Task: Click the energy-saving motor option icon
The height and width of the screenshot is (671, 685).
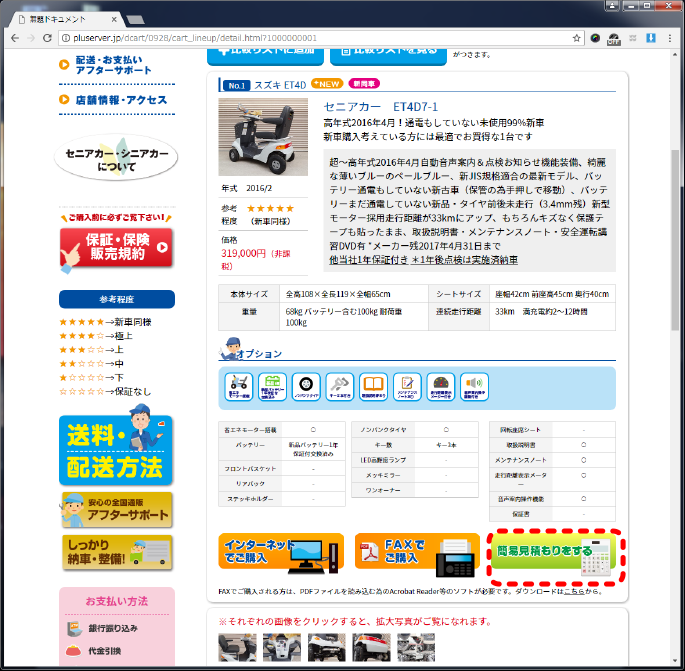Action: click(239, 387)
